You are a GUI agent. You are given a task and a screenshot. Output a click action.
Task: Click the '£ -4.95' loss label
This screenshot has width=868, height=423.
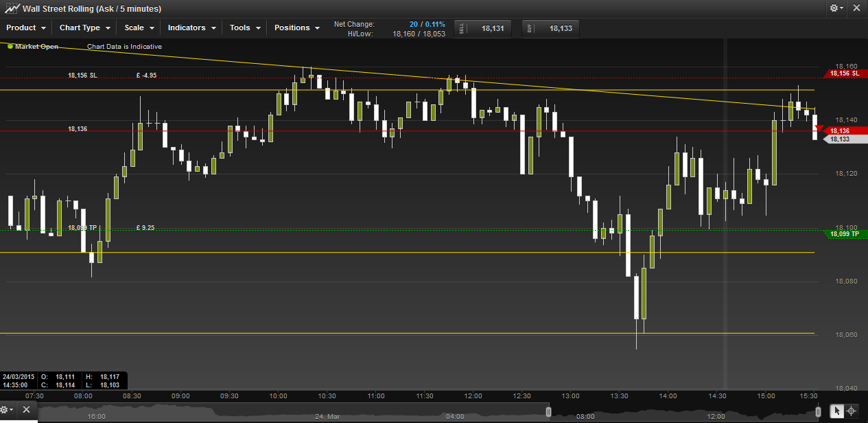point(146,76)
